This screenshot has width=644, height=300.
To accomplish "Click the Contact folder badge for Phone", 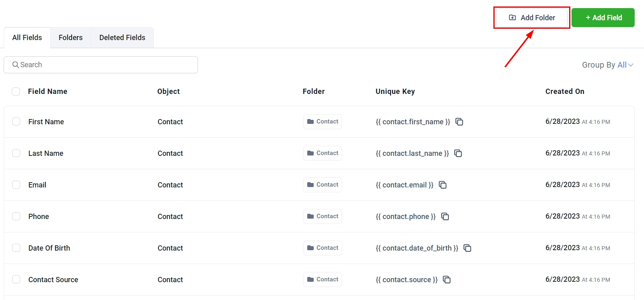I will click(323, 217).
